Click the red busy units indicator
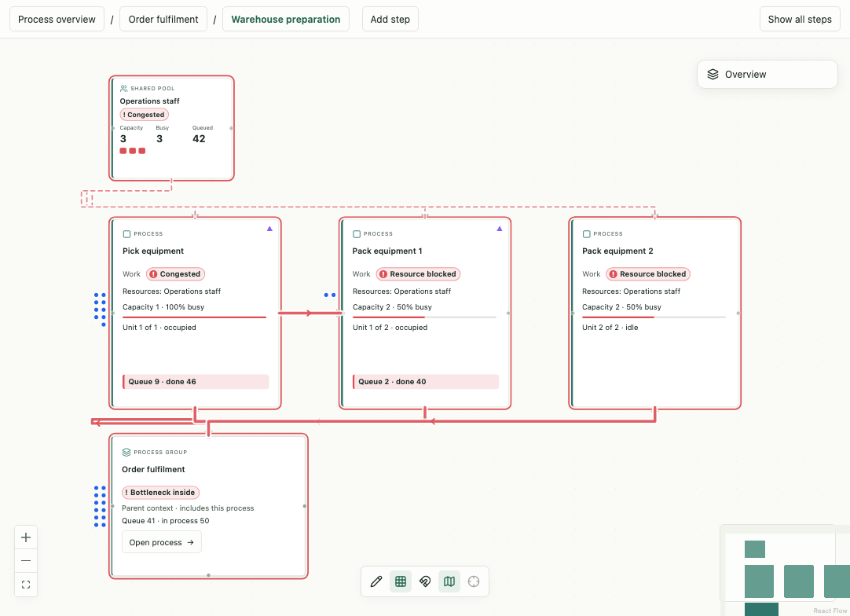The width and height of the screenshot is (850, 616). (x=132, y=151)
